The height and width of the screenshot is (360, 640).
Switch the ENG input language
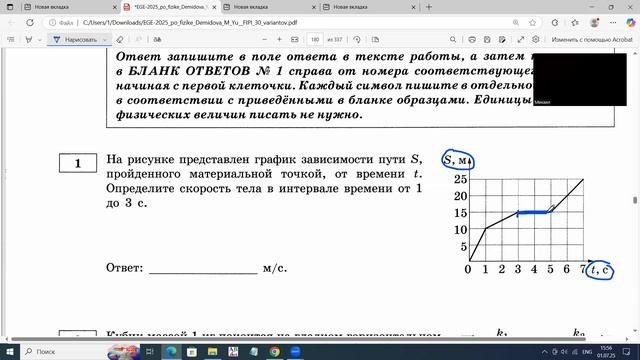pos(587,352)
